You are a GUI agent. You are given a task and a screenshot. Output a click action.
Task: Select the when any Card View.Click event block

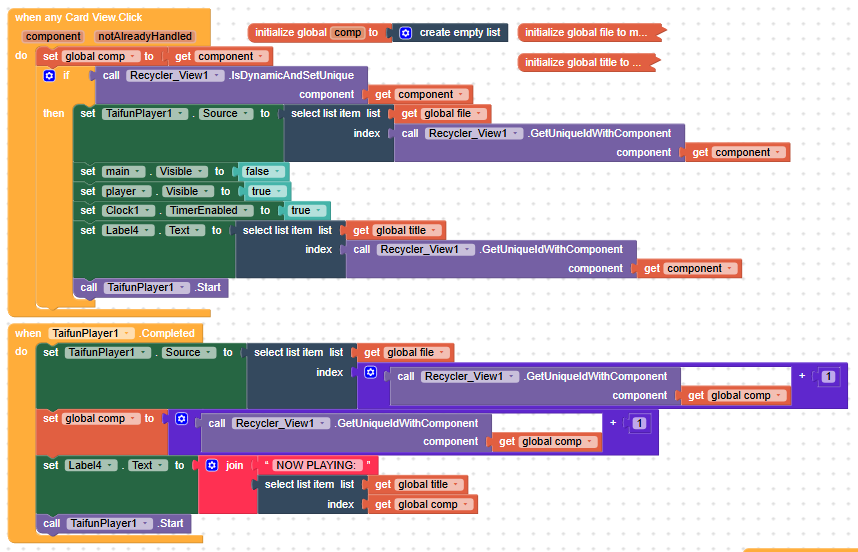tap(78, 18)
